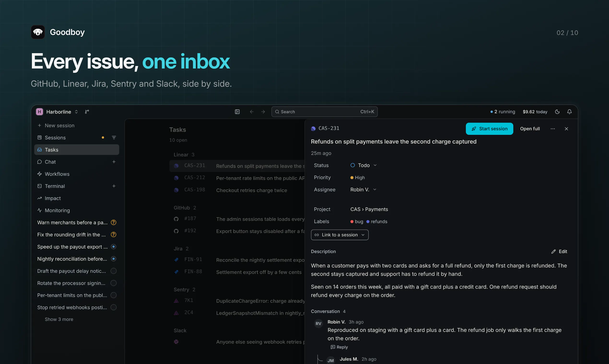The width and height of the screenshot is (609, 364).
Task: Open Monitoring in the sidebar
Action: point(77,210)
